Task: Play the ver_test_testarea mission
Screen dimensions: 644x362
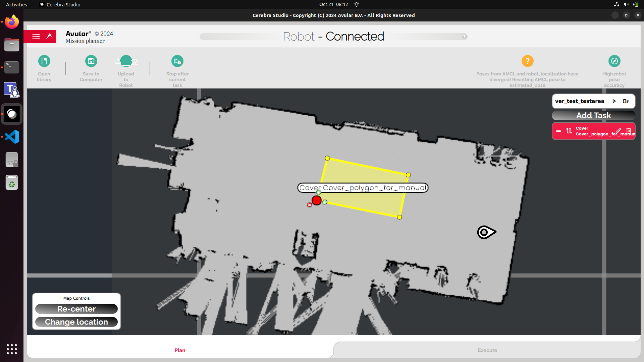Action: pyautogui.click(x=614, y=101)
